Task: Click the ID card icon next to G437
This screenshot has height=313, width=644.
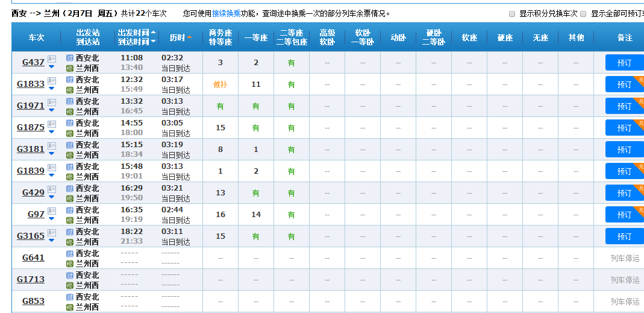Action: click(52, 59)
